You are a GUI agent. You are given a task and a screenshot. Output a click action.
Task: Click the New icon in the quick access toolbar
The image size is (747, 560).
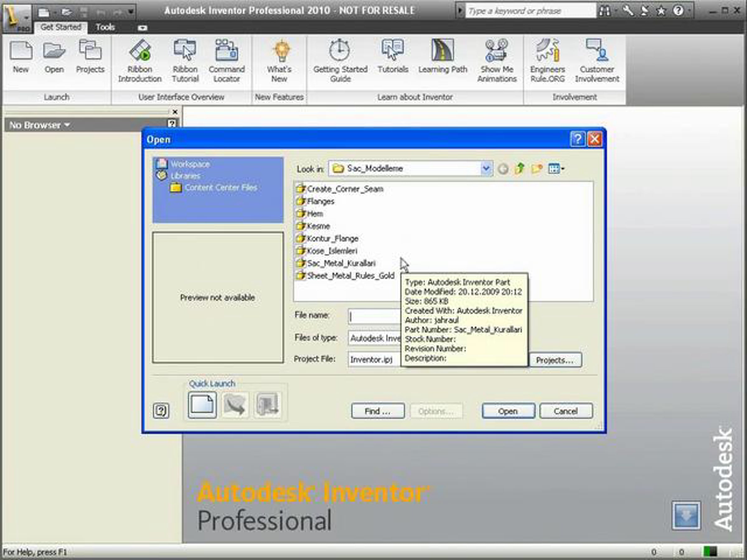(x=44, y=13)
